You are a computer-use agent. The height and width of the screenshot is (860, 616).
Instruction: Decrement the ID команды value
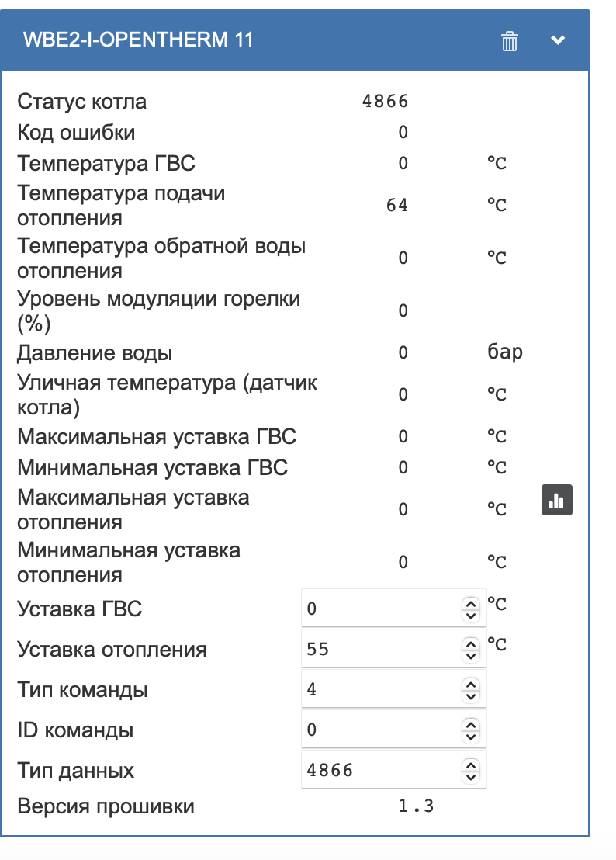point(471,737)
